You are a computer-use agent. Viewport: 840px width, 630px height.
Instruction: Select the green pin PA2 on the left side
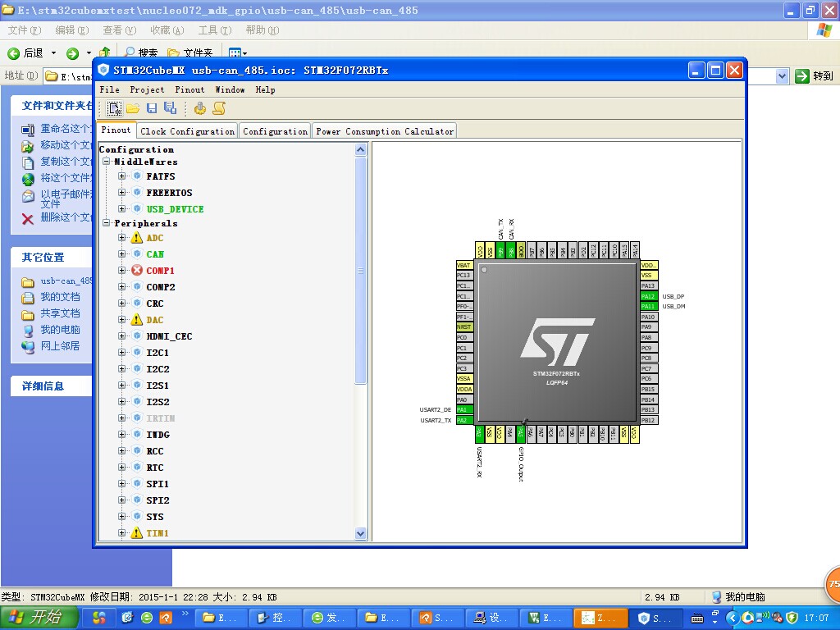coord(464,420)
